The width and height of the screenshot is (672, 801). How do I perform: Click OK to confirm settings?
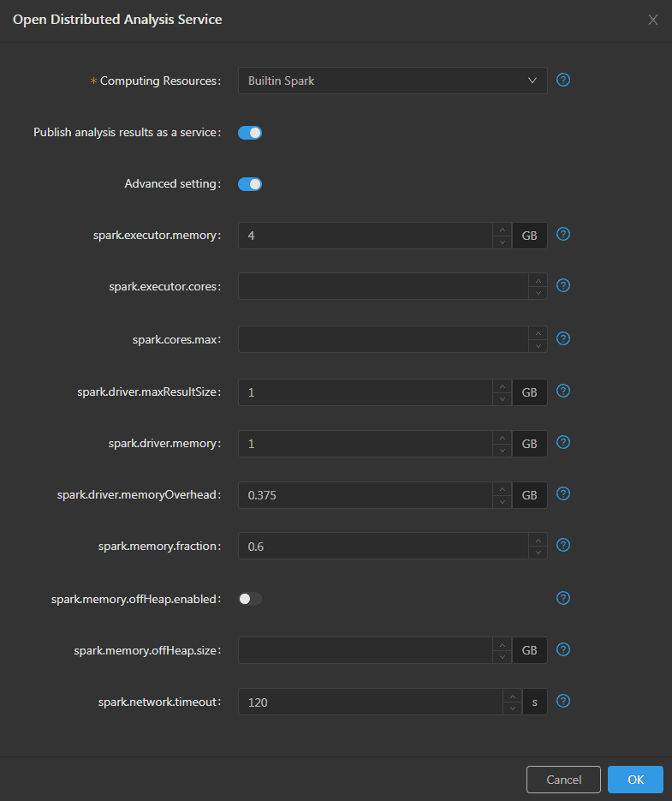(x=635, y=780)
